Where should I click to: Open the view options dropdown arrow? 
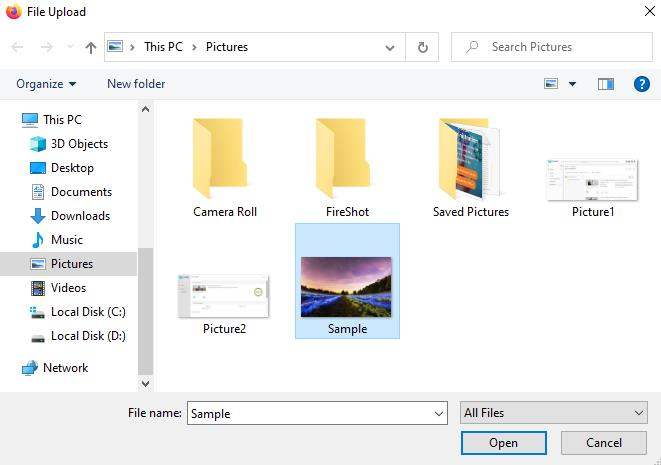point(572,84)
